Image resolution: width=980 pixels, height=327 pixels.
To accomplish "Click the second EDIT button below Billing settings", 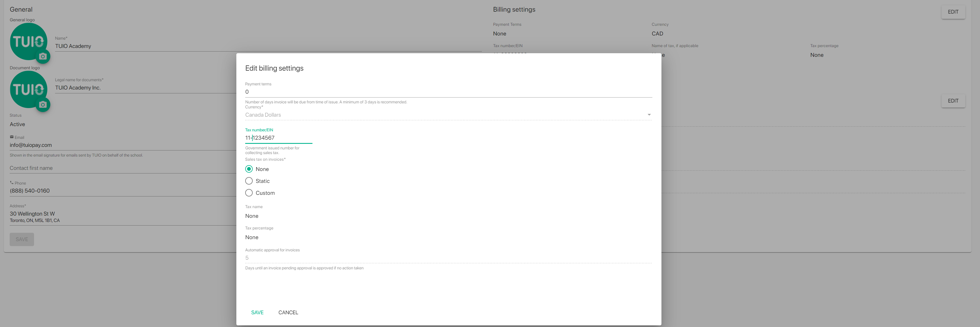I will (x=953, y=101).
